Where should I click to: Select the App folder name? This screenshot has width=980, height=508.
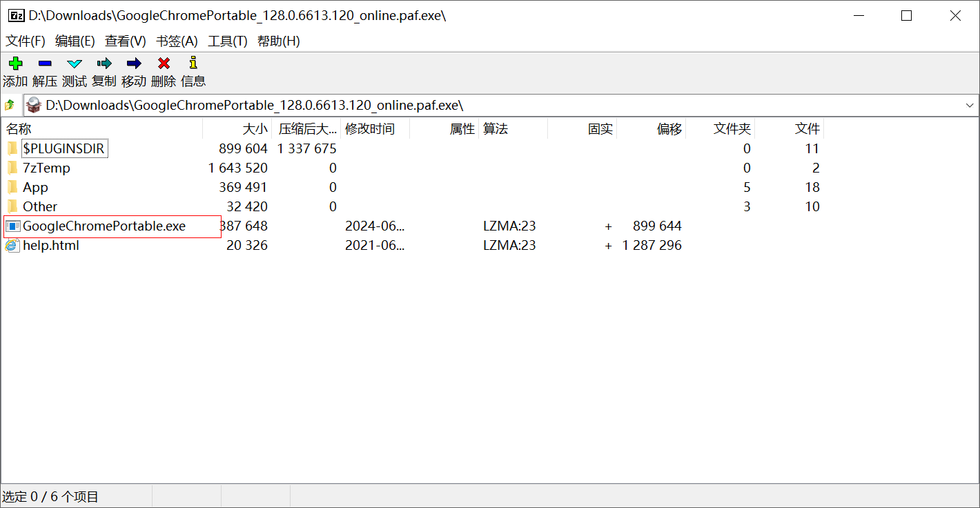[x=35, y=187]
